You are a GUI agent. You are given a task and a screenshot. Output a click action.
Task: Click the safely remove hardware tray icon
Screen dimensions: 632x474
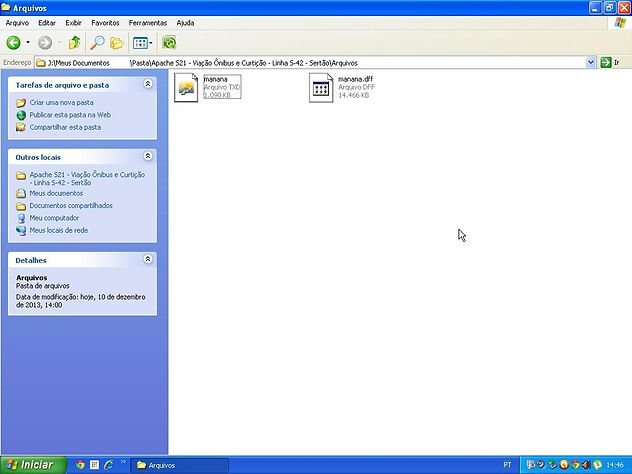(x=553, y=465)
